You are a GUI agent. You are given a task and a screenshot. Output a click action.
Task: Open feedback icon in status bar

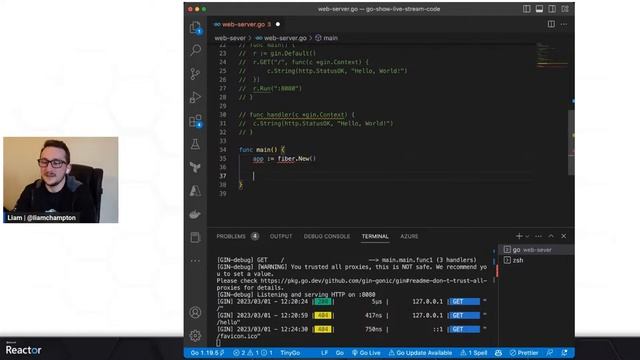[x=550, y=353]
